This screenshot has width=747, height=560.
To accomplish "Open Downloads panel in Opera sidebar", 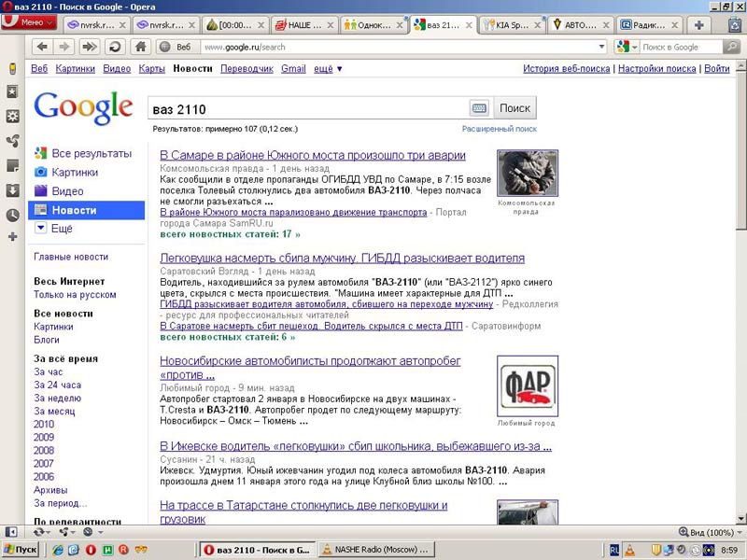I will pyautogui.click(x=12, y=190).
